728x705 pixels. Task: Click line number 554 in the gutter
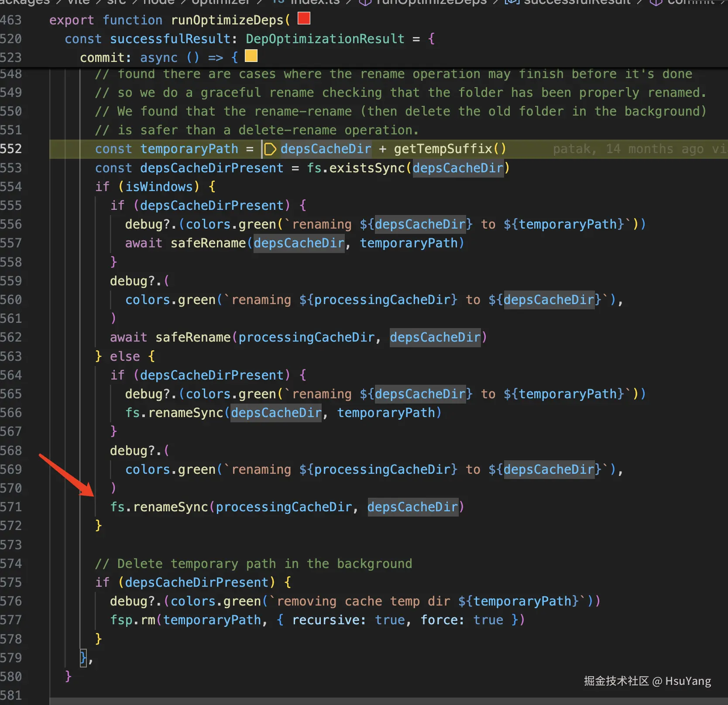point(11,187)
